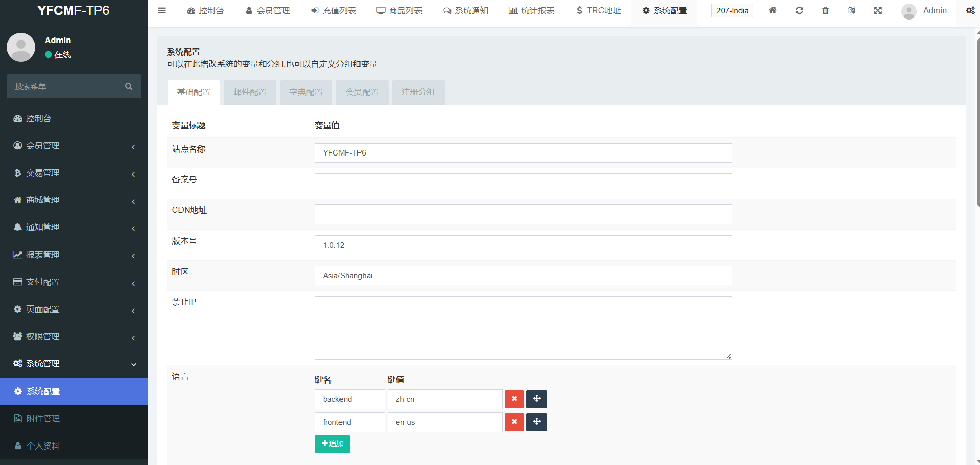Collapse the 系统管理 sidebar menu
The height and width of the screenshot is (465, 980).
(x=74, y=364)
